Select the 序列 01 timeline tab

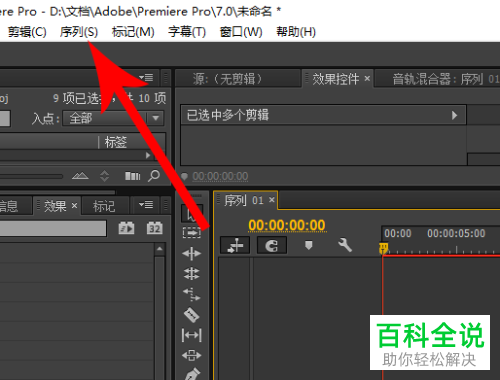coord(244,200)
